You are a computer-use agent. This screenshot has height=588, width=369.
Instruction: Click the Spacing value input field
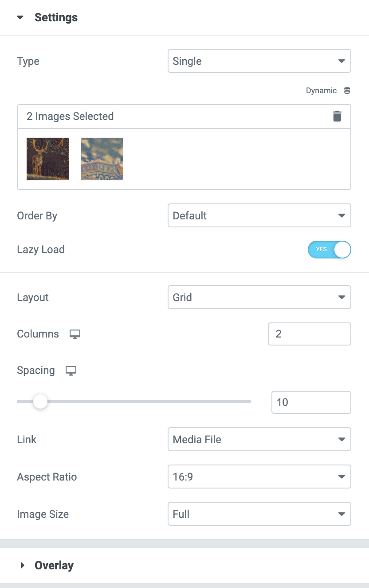[311, 402]
